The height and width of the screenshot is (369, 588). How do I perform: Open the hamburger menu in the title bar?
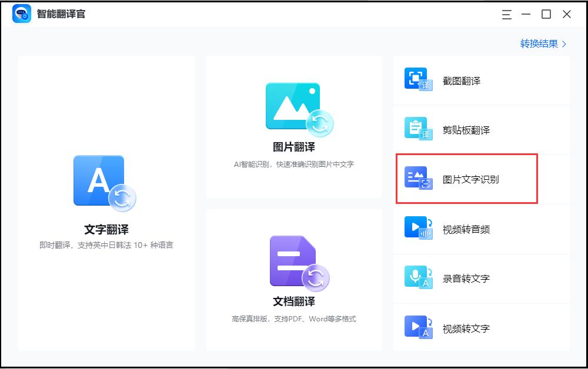tap(506, 14)
